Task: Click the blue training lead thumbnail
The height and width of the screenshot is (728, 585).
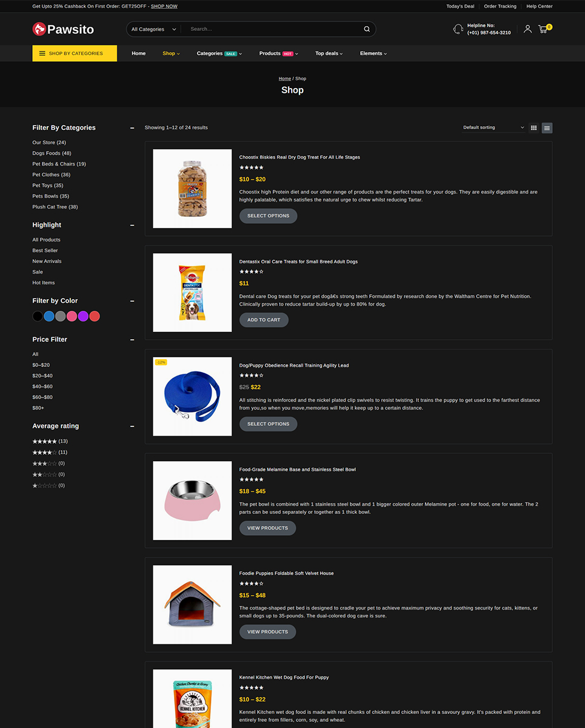Action: pos(192,396)
